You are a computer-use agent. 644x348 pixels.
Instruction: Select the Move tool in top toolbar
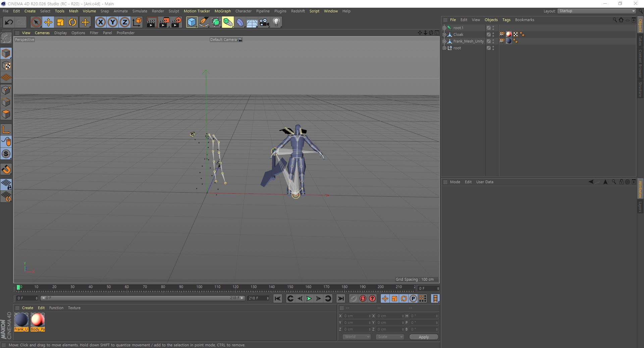click(48, 22)
